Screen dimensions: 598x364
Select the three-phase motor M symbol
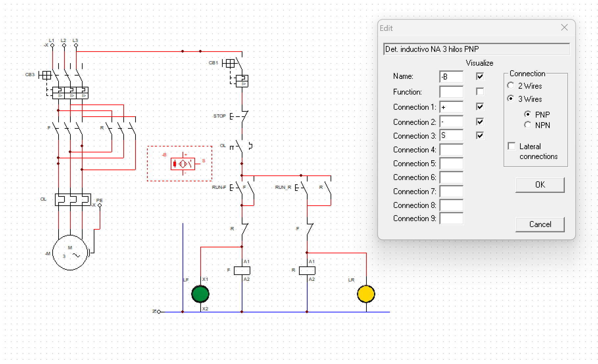pos(70,253)
